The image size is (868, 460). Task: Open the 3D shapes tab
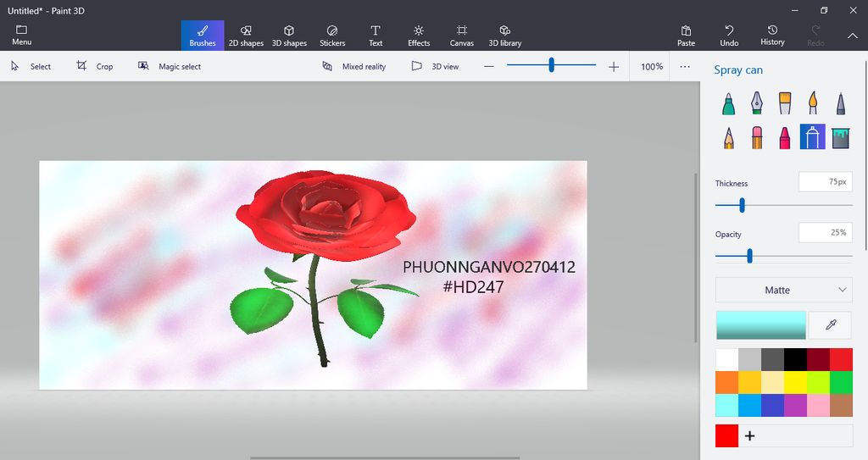[289, 36]
